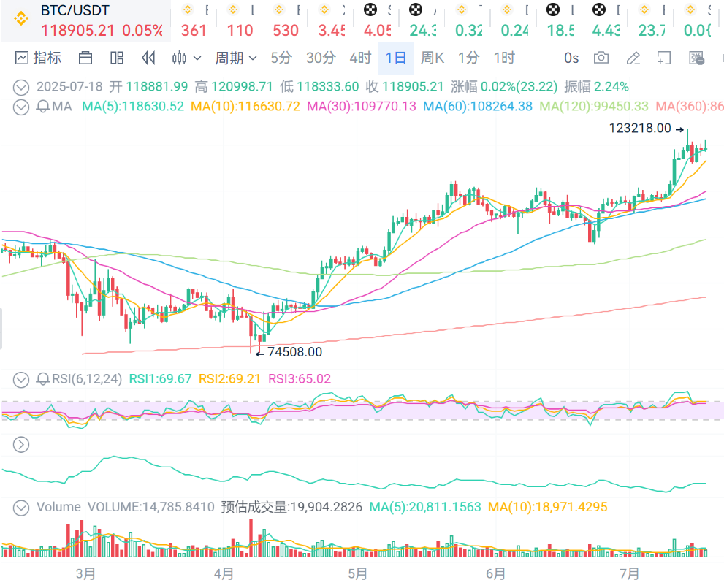Viewport: 724px width, 588px height.
Task: Open the 指标 indicators panel
Action: (38, 58)
